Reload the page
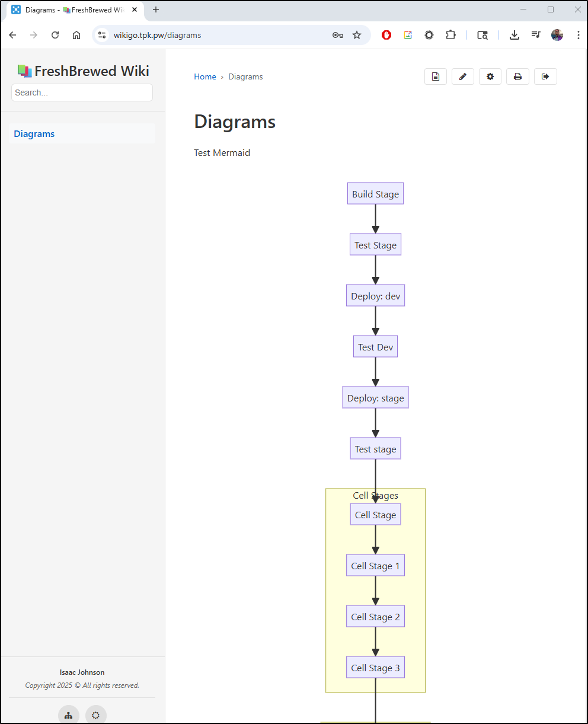Viewport: 588px width, 724px height. point(55,35)
